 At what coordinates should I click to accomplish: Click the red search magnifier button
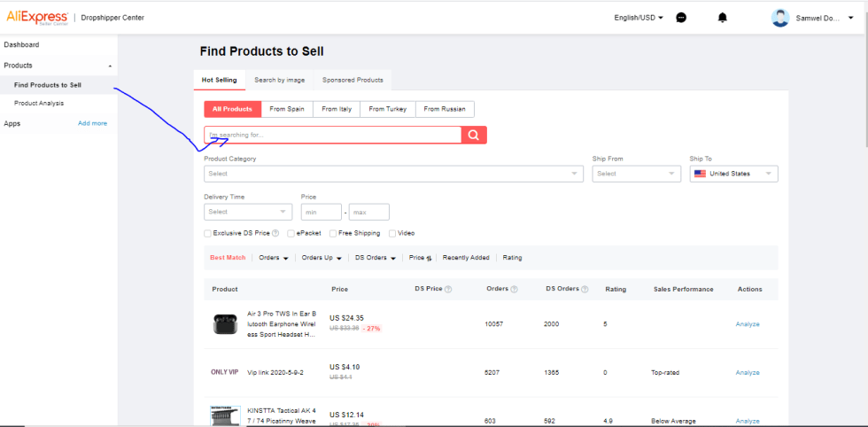[x=475, y=136]
